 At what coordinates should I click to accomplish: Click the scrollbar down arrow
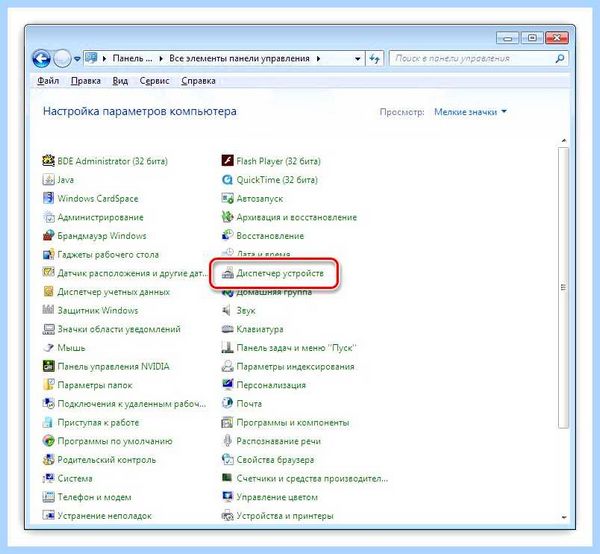click(564, 517)
